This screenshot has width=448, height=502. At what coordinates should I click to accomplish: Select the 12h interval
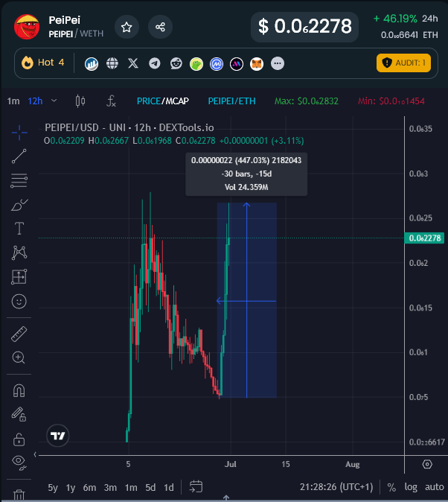(35, 101)
